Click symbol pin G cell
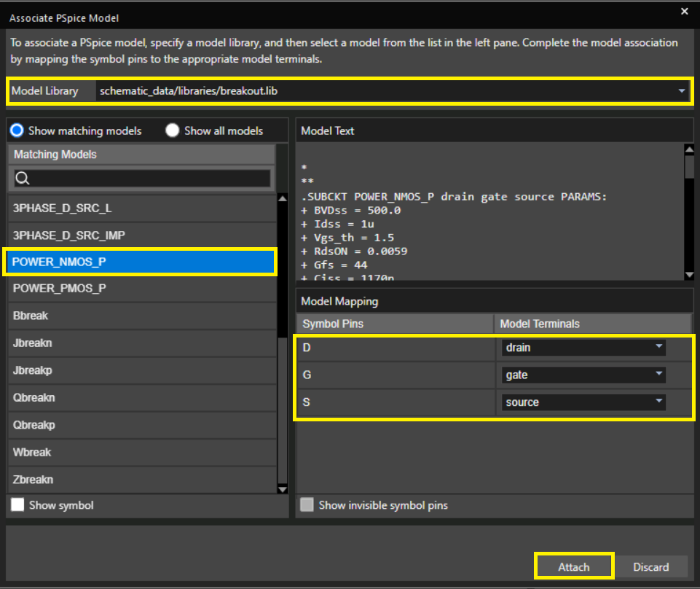Screen dimensions: 700x589 tap(396, 375)
